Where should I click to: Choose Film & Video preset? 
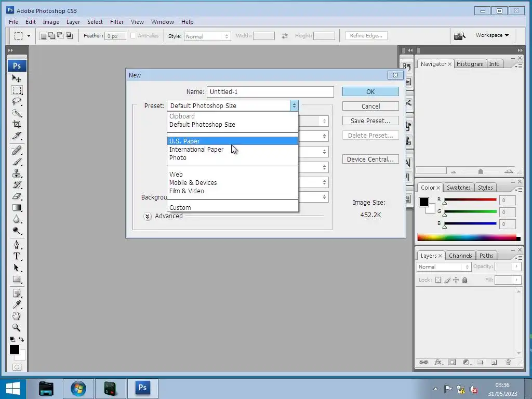232,191
